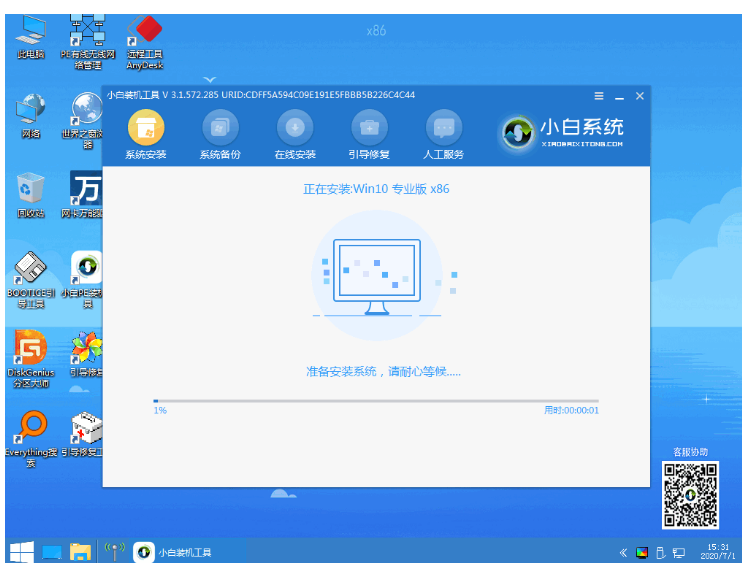Open the BOOTICE boot tool icon

click(30, 273)
